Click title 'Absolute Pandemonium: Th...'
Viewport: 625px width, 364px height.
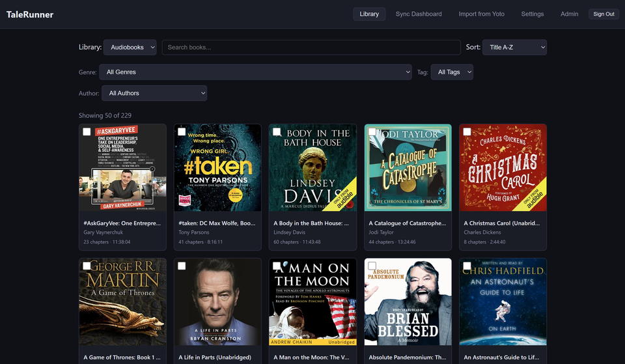(x=408, y=357)
